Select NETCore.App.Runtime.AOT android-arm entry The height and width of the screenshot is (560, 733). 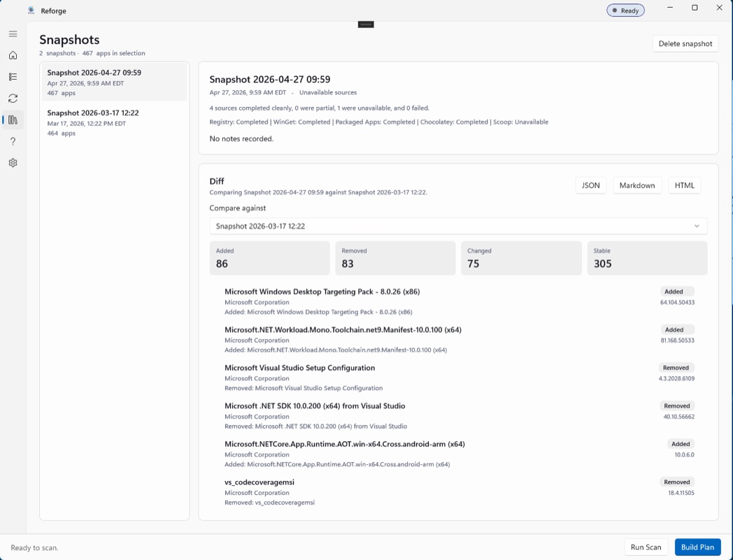point(458,454)
